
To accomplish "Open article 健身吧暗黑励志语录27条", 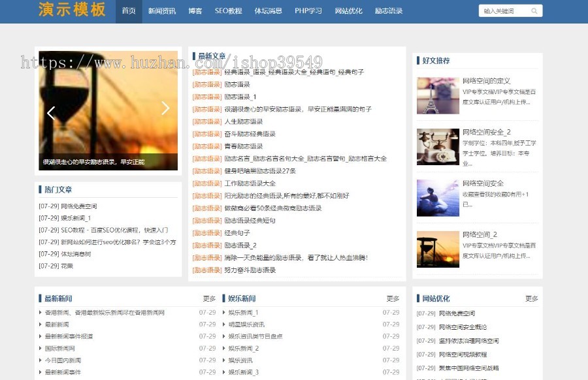I will 260,171.
